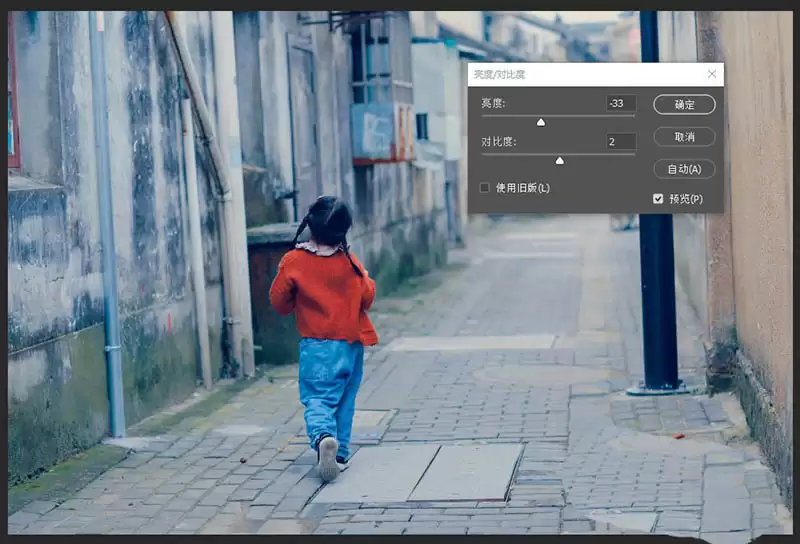Enable the 使用旧版(L) checkbox
The height and width of the screenshot is (544, 800).
click(485, 188)
